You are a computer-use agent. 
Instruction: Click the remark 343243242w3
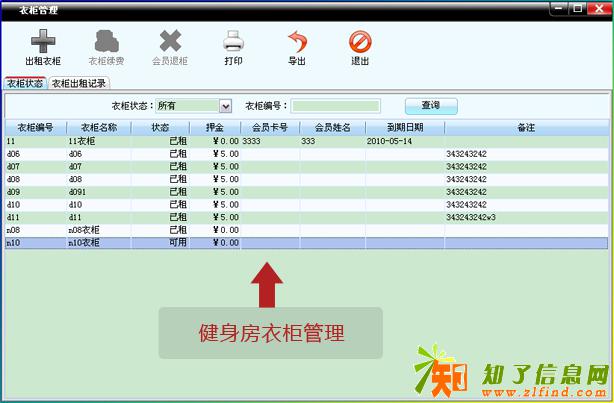(471, 217)
